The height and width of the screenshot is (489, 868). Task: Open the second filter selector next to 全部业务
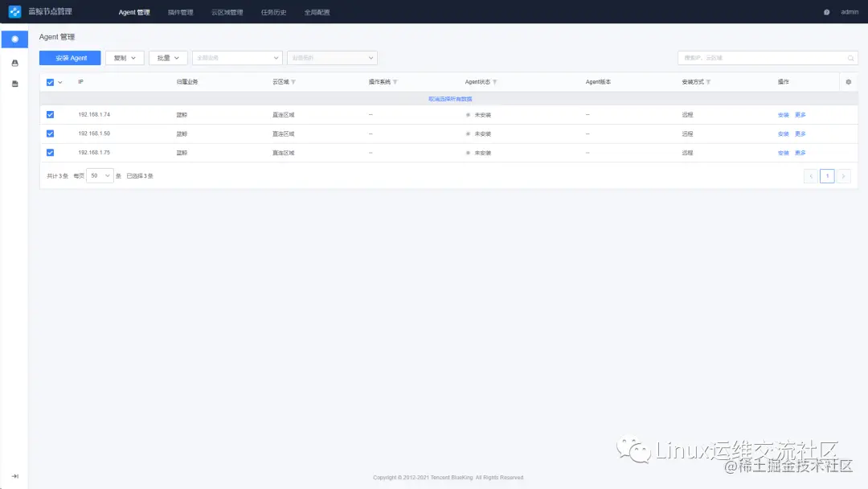pos(332,58)
